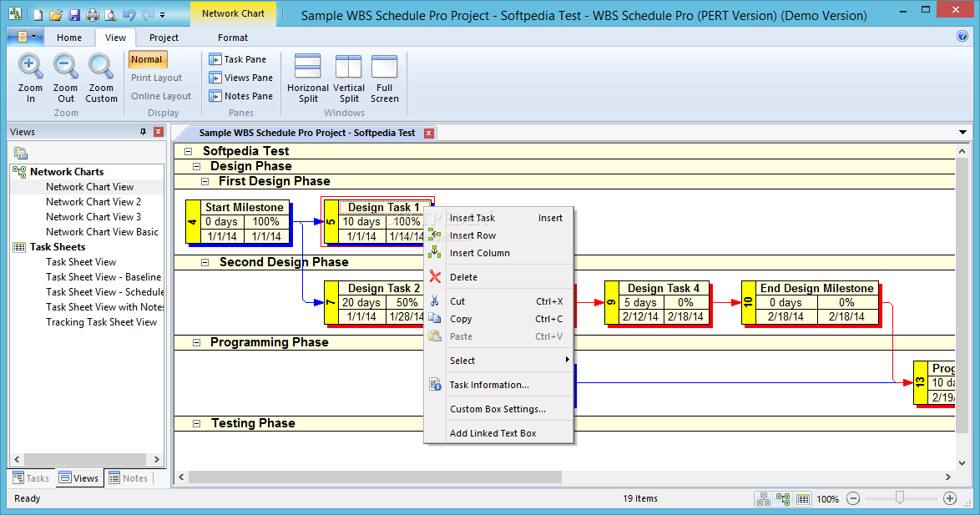Click the Views pane horizontal scrollbar
The image size is (980, 515).
[86, 459]
